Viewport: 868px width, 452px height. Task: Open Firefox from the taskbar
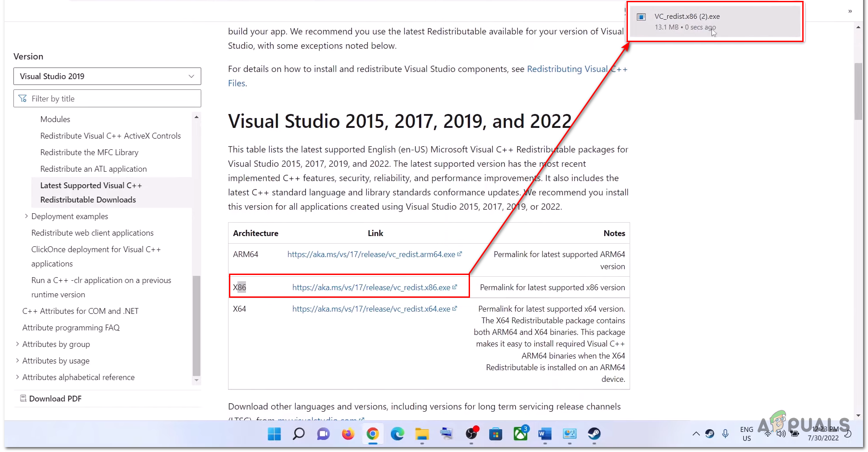coord(348,434)
